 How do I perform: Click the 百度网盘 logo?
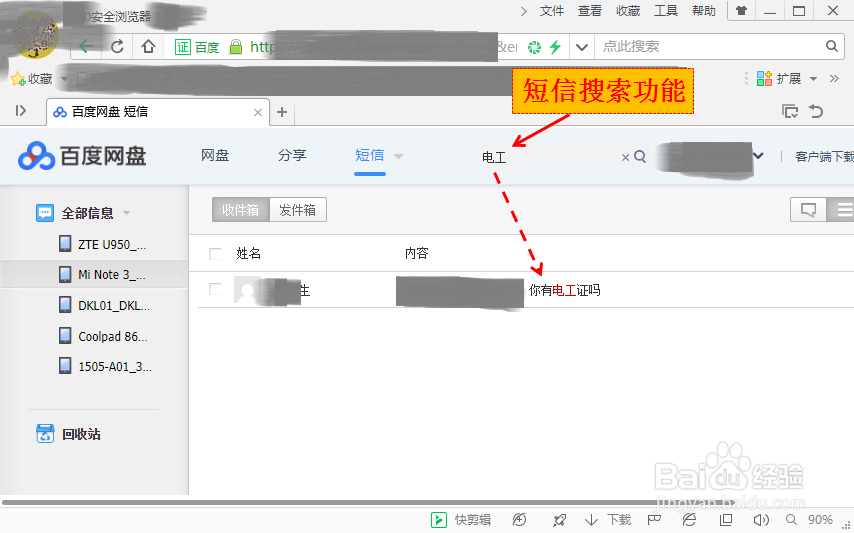tap(82, 156)
